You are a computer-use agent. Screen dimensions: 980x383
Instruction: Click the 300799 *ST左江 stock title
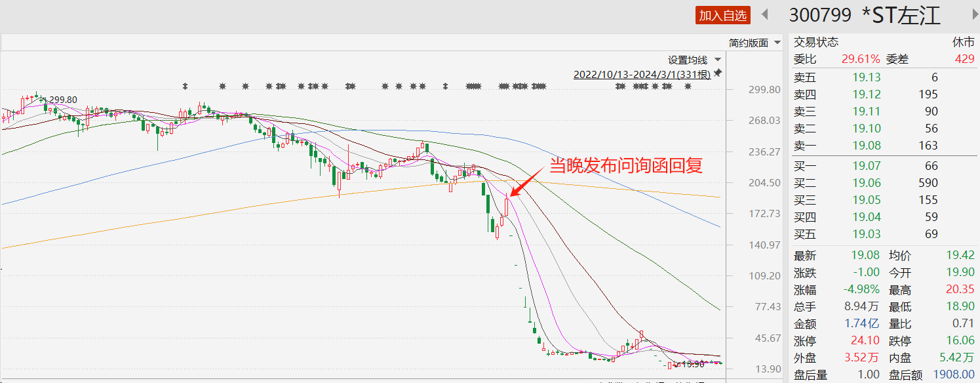click(x=865, y=15)
